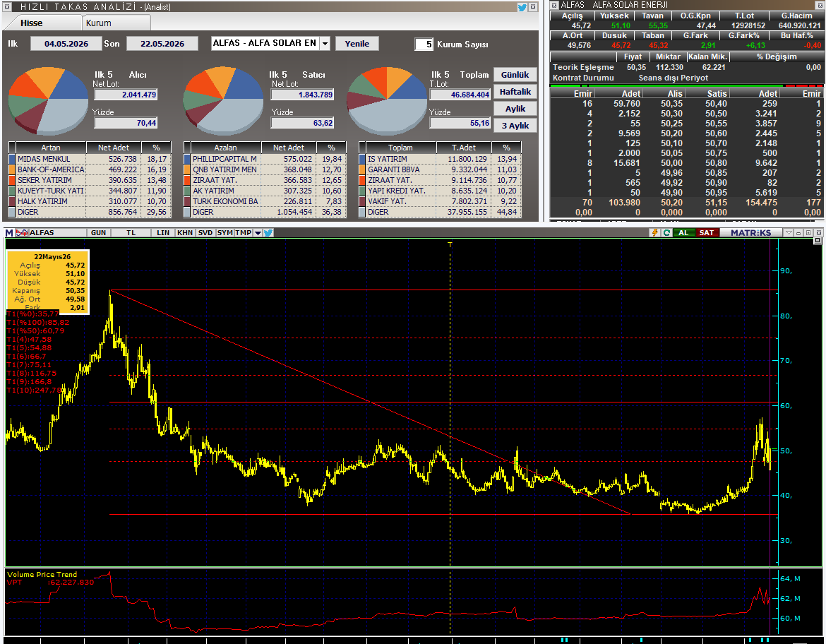Screen dimensions: 826x644
Task: Click the green AL buy button
Action: [x=683, y=232]
